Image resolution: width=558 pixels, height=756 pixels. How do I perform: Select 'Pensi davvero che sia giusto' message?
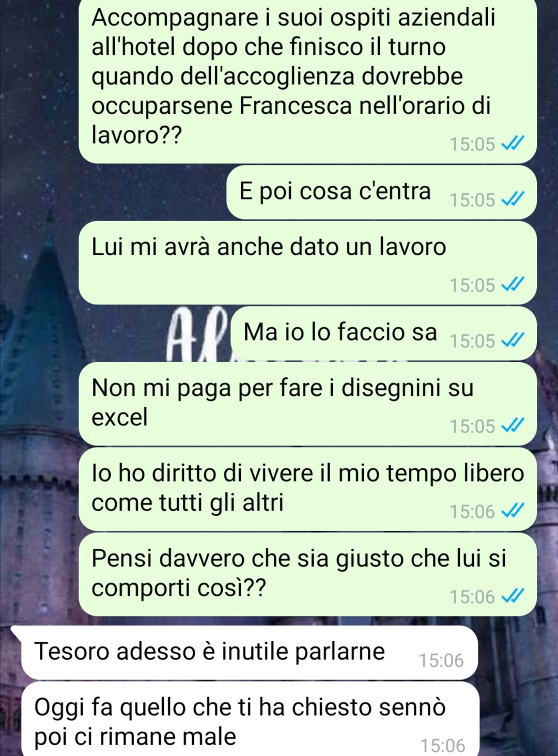coord(307,574)
